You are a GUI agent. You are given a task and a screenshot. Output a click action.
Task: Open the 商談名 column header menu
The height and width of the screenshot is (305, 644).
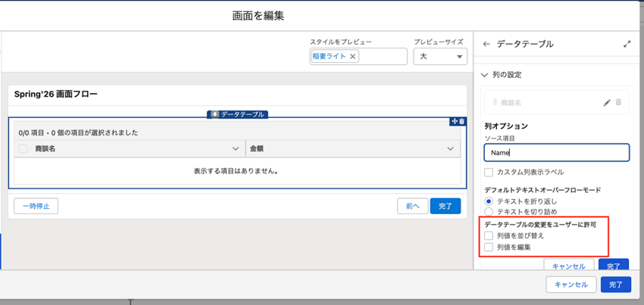[235, 149]
